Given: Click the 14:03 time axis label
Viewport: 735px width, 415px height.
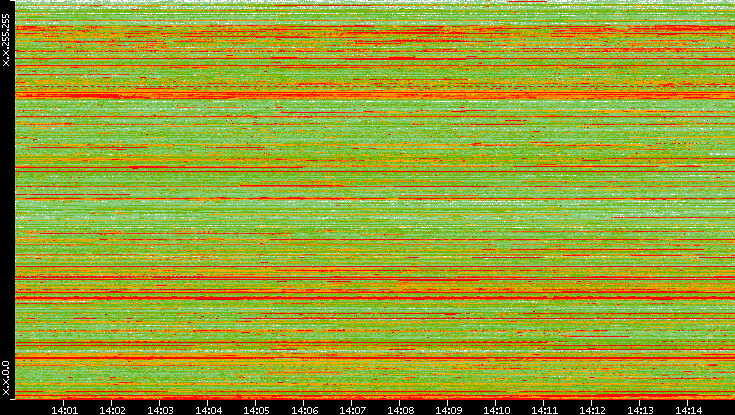Looking at the screenshot, I should (x=160, y=410).
